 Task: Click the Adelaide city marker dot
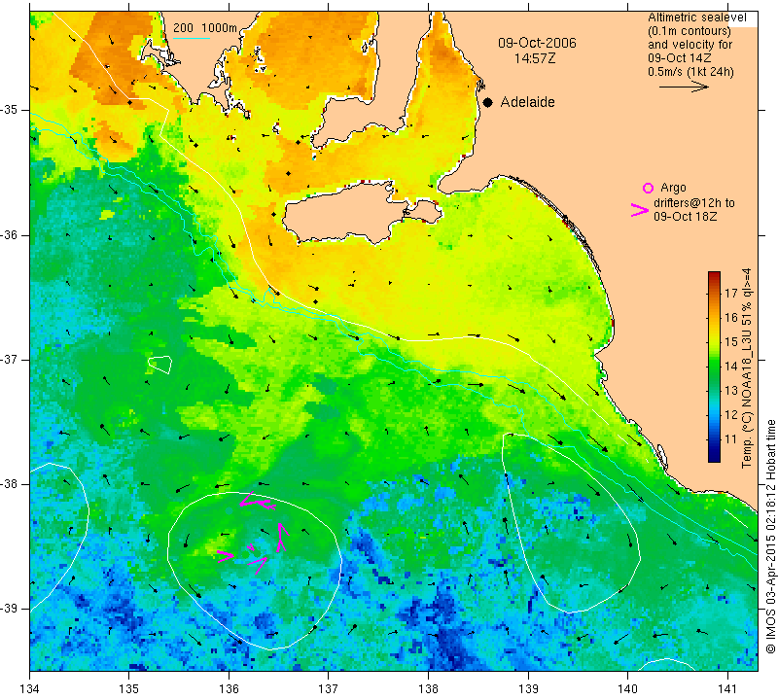488,102
